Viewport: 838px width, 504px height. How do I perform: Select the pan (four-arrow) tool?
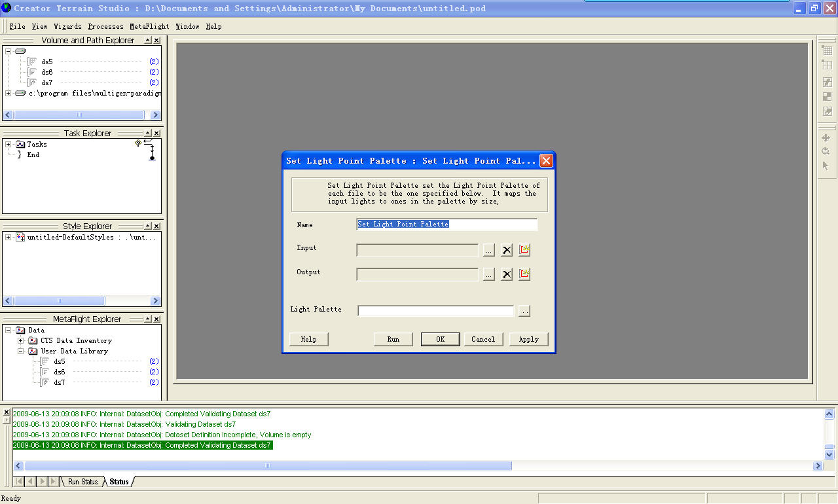pyautogui.click(x=826, y=138)
